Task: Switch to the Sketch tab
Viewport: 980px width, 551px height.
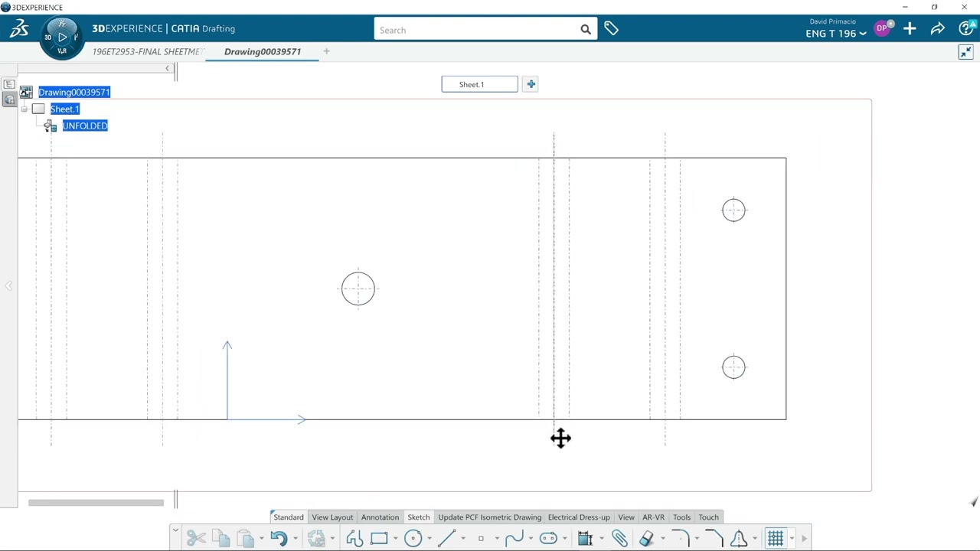Action: click(x=419, y=517)
